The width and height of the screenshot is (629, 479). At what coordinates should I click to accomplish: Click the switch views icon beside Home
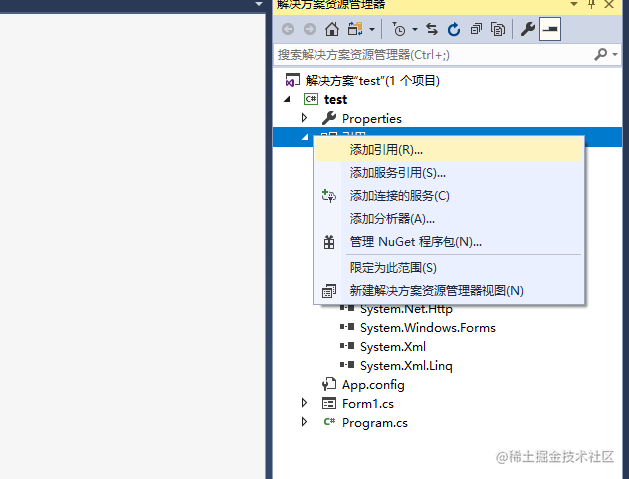tap(355, 29)
